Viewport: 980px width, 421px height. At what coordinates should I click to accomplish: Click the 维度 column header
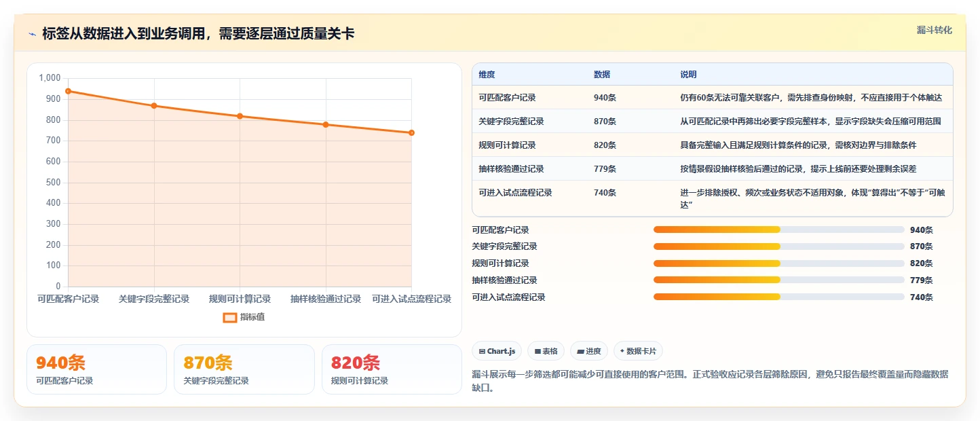point(487,75)
